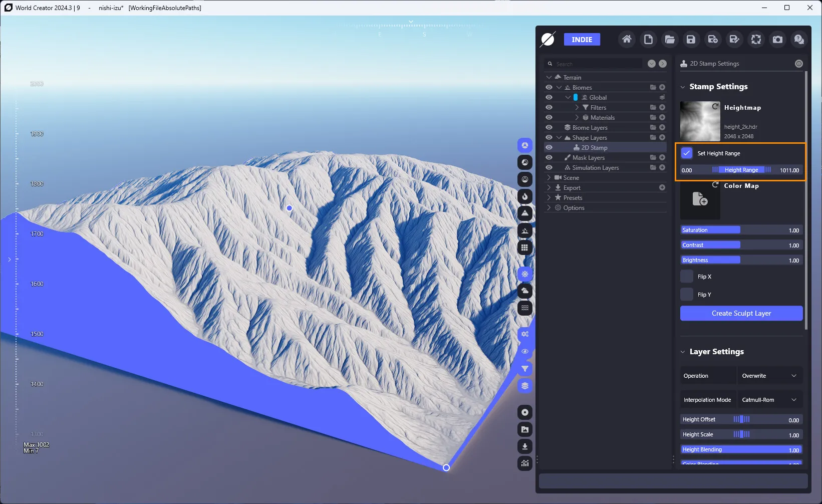This screenshot has height=504, width=822.
Task: Click the sync refresh arrows icon
Action: (x=756, y=39)
